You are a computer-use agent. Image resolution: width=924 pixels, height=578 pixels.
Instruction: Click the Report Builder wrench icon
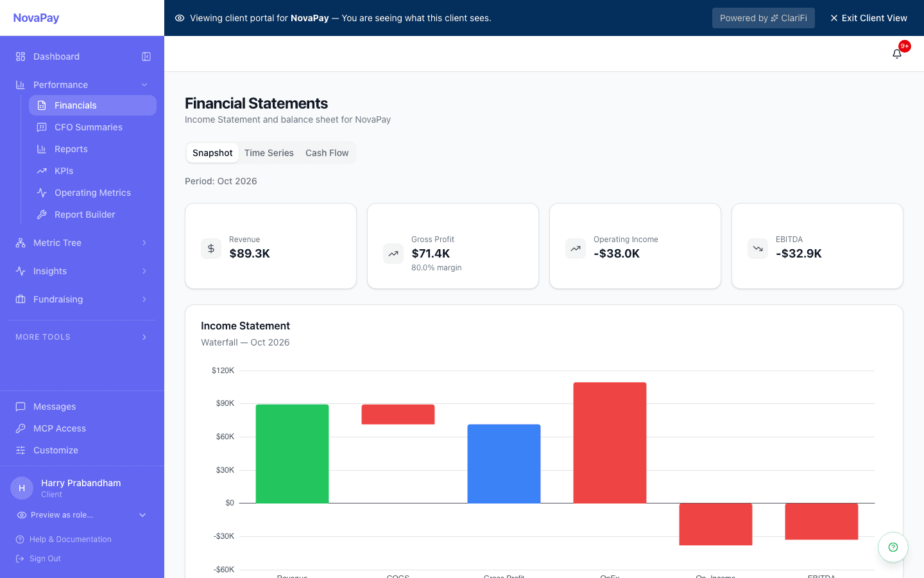pos(42,215)
